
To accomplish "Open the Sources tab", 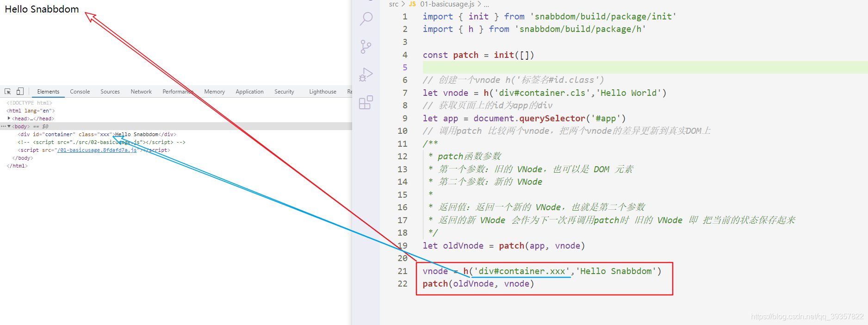I will [110, 92].
